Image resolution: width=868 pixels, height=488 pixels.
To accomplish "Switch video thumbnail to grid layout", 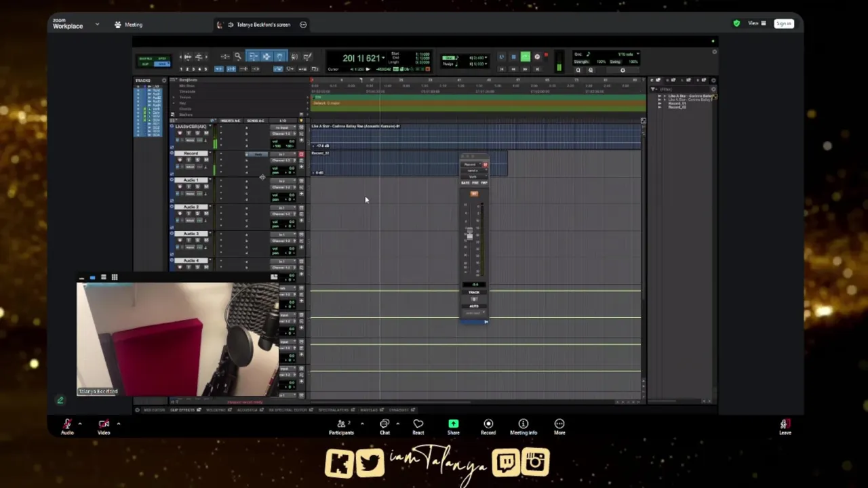I will 115,277.
